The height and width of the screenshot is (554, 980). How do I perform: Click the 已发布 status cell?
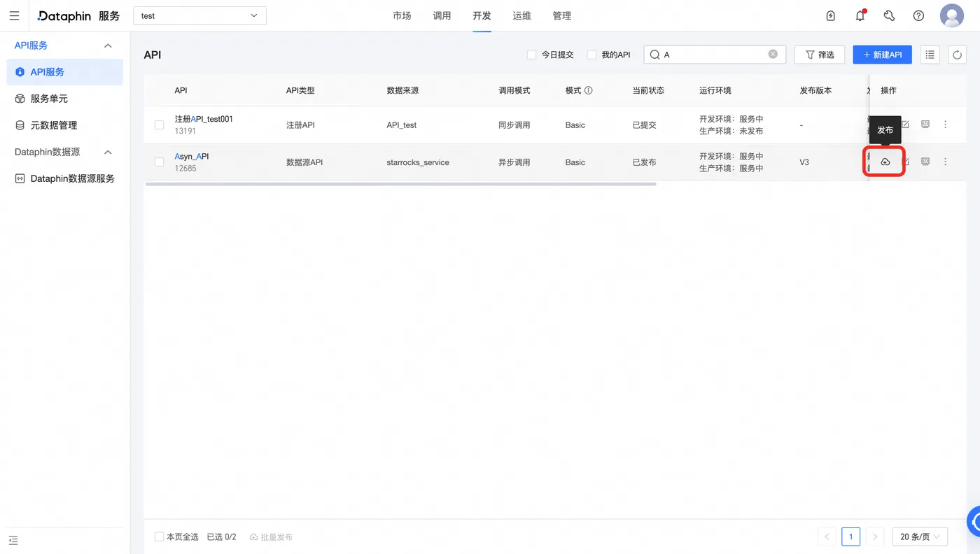click(645, 162)
